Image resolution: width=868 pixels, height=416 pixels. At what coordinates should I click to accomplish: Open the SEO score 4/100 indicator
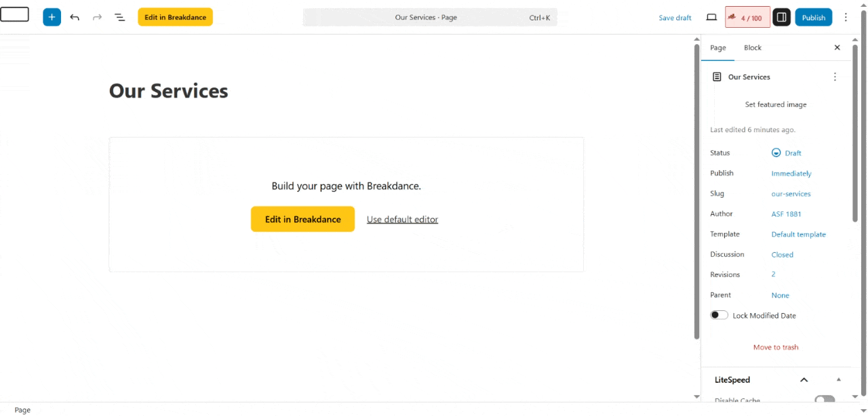click(x=747, y=18)
